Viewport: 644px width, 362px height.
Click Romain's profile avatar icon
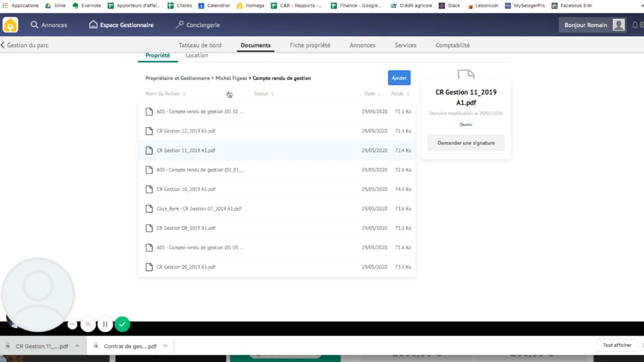(x=619, y=25)
